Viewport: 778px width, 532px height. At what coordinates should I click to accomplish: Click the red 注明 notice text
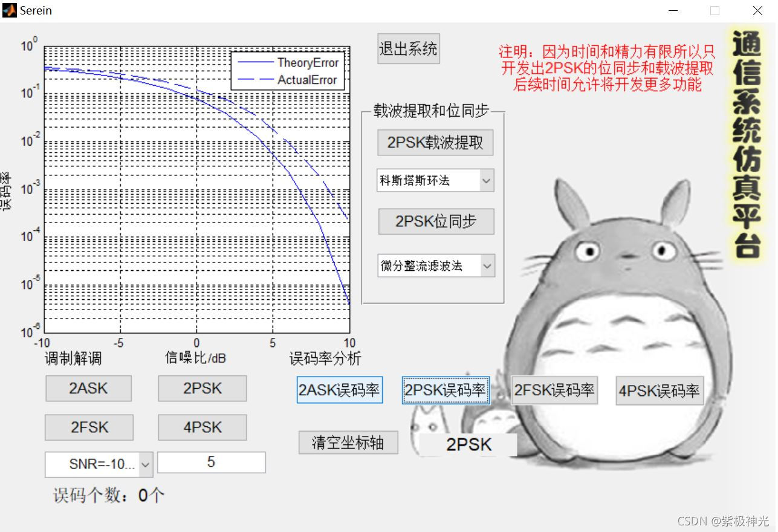click(x=607, y=68)
